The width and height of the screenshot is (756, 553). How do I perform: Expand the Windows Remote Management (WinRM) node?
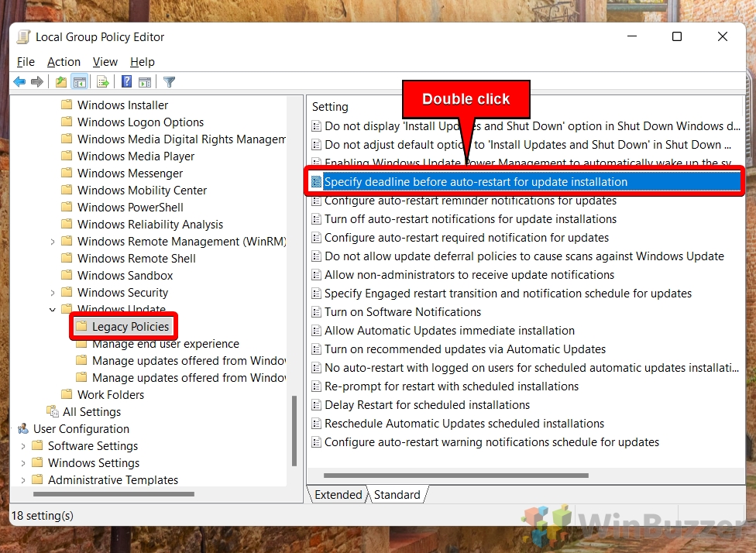click(53, 242)
